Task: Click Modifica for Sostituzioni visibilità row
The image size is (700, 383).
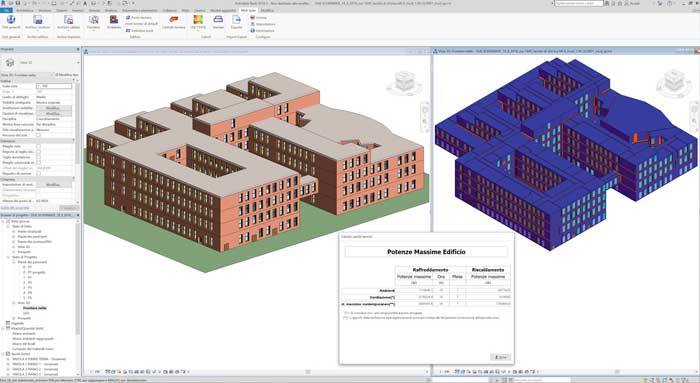Action: click(x=53, y=108)
